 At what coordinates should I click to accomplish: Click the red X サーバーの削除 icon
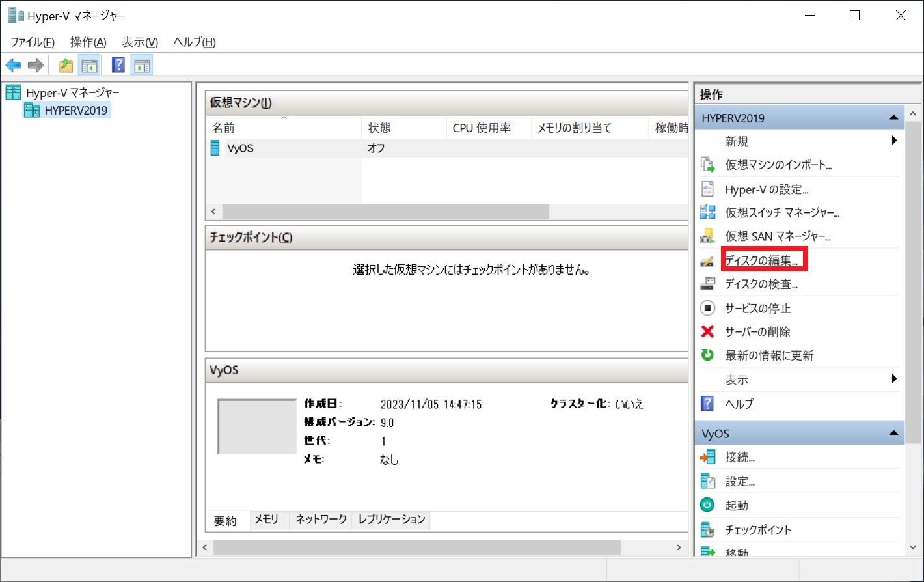pos(707,331)
